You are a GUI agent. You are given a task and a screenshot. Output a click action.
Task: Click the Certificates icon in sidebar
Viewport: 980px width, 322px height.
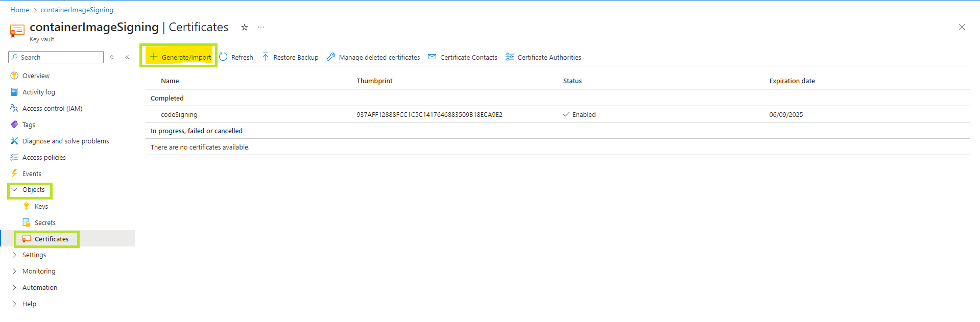[x=27, y=239]
